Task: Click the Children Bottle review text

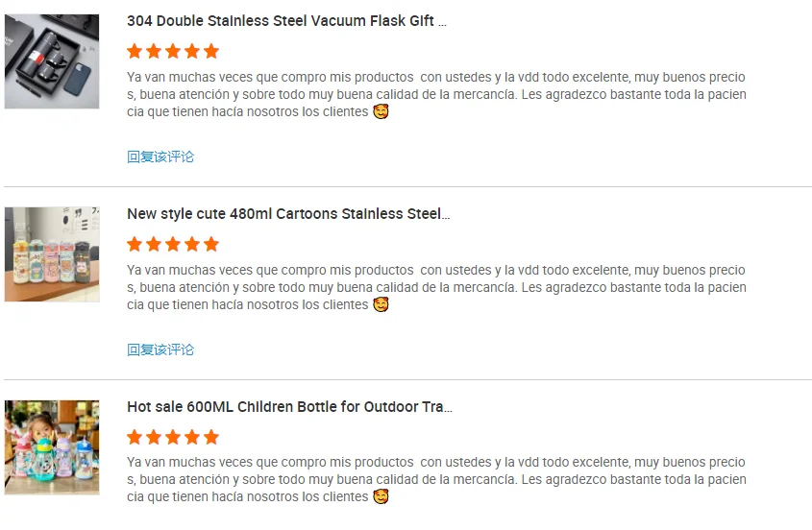Action: 436,479
